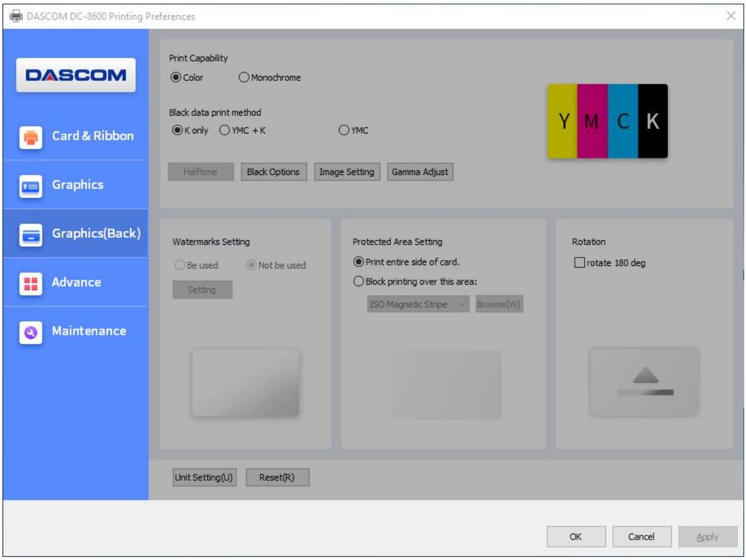
Task: Choose K only black print method
Action: pyautogui.click(x=190, y=131)
